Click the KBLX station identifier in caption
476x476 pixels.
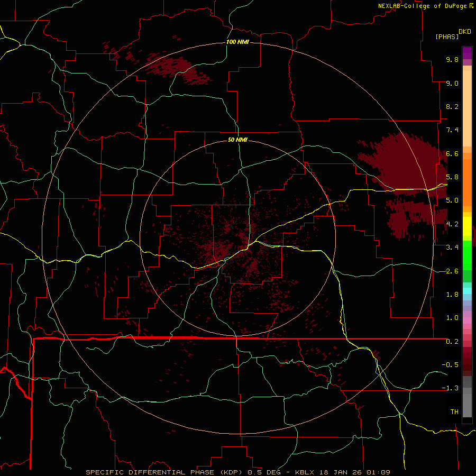tap(305, 472)
